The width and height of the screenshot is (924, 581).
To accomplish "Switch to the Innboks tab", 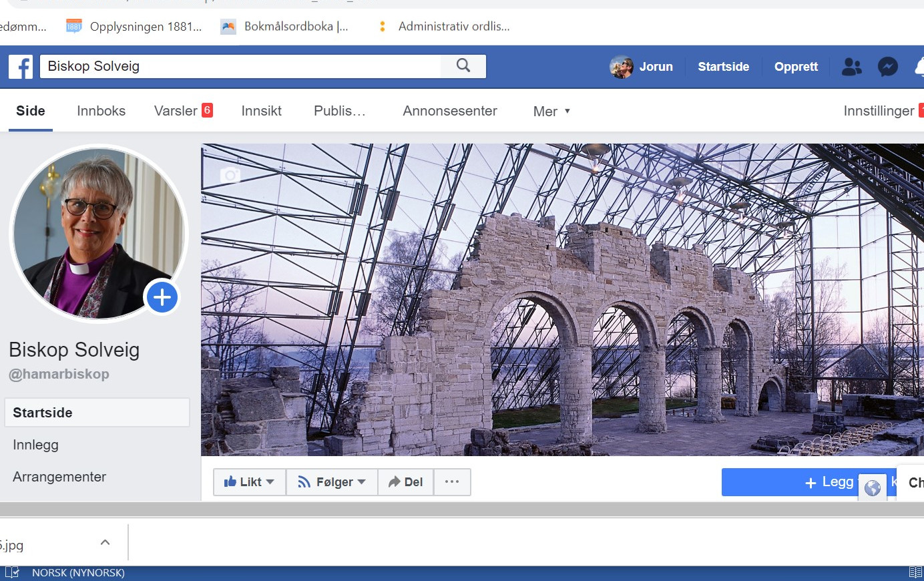I will [101, 111].
